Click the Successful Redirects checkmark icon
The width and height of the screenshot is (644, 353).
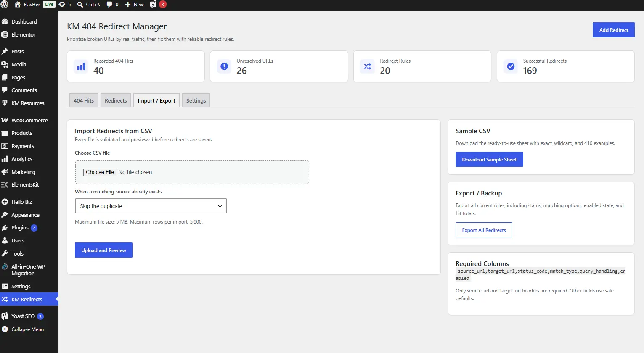click(511, 66)
